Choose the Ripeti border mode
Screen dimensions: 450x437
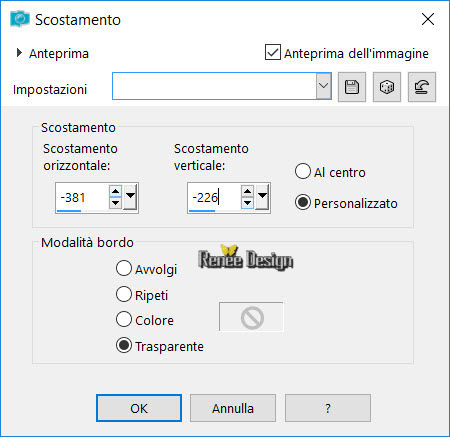(x=124, y=294)
